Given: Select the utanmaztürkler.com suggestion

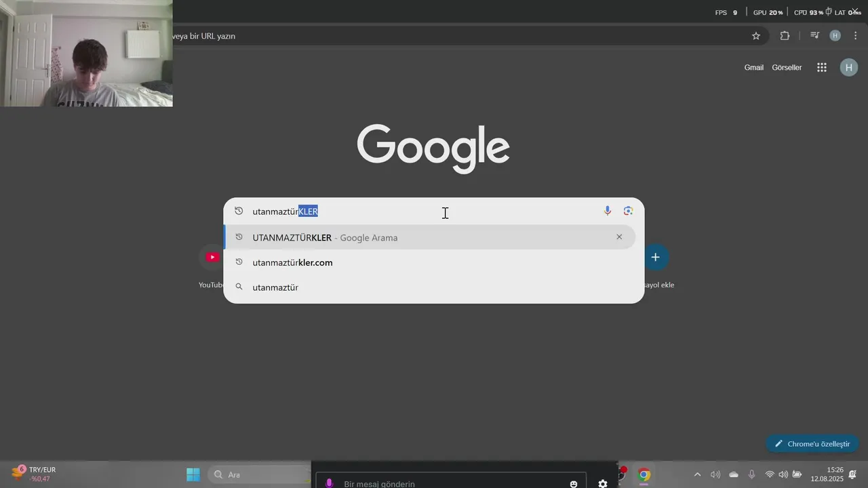Looking at the screenshot, I should [430, 262].
